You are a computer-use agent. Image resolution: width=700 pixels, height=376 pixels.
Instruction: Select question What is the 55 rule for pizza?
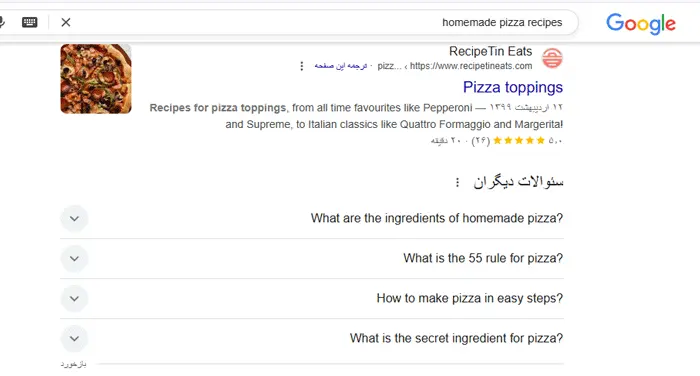tap(483, 258)
